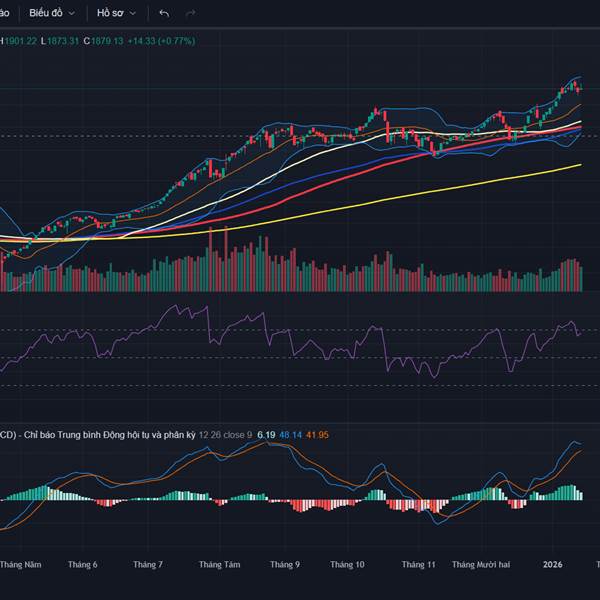Click the MACD histogram value 6.19
Screen dimensions: 600x600
pos(266,435)
